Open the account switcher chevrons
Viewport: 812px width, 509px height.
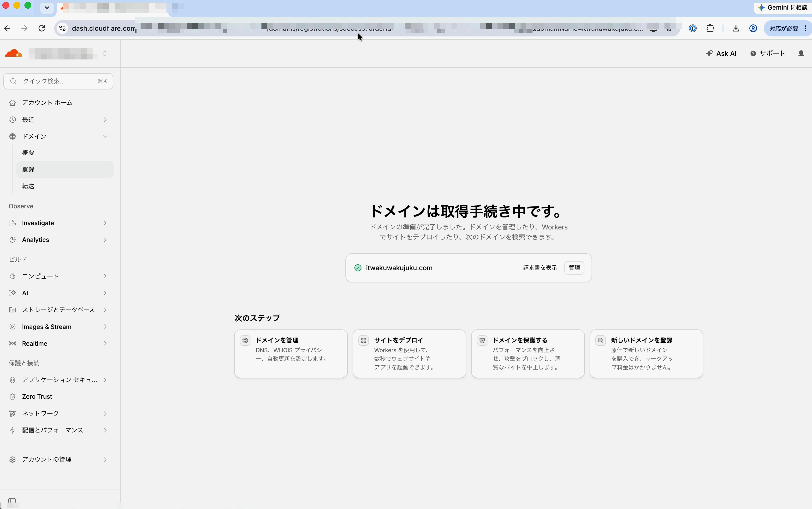(105, 53)
